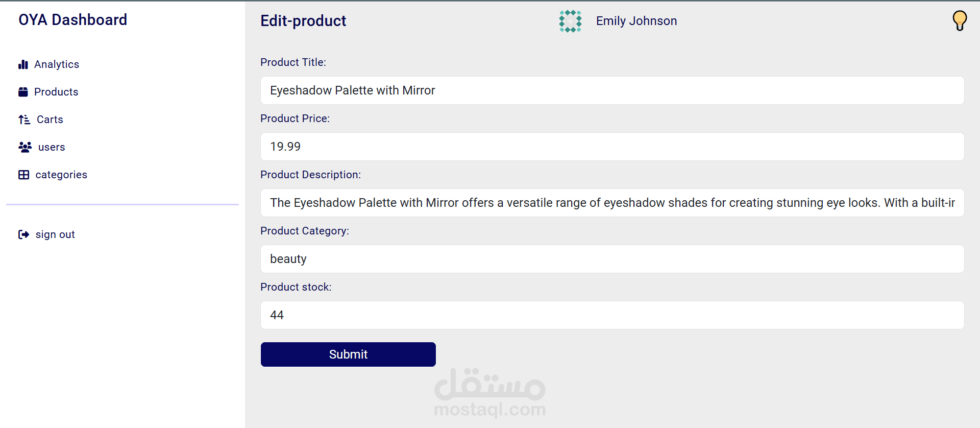Click the OYA Dashboard title
The width and height of the screenshot is (980, 428).
[x=72, y=20]
